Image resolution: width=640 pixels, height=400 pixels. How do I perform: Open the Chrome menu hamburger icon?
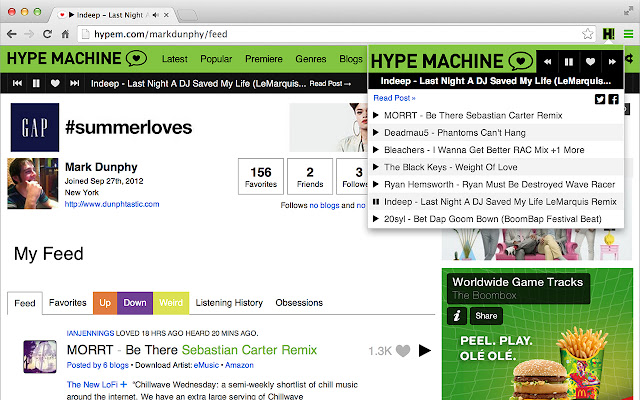point(628,34)
